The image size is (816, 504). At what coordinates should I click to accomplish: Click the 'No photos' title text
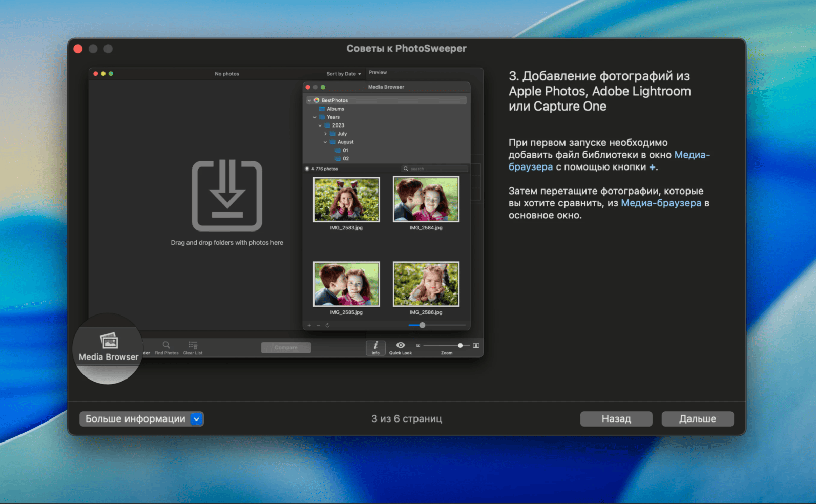(227, 74)
